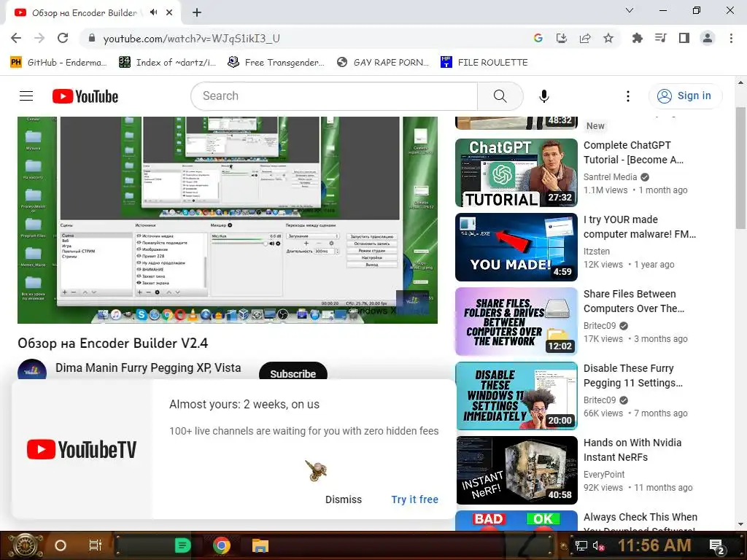Click the browser back arrow

pyautogui.click(x=16, y=38)
